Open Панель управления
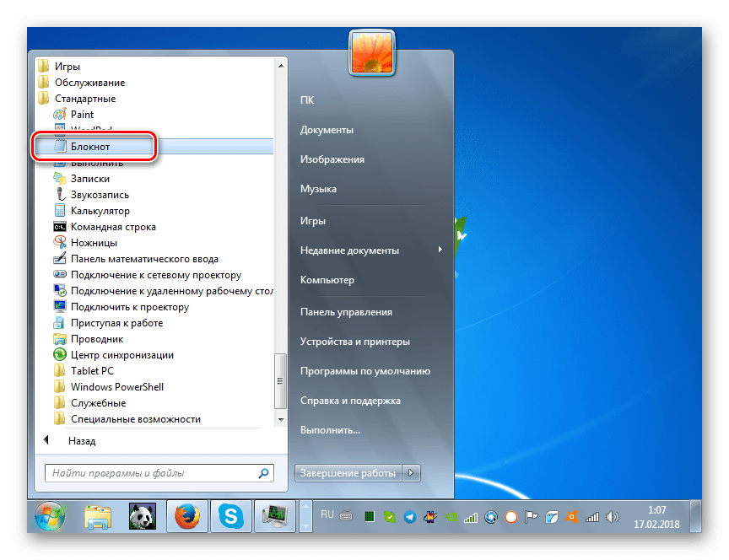729x560 pixels. coord(346,312)
